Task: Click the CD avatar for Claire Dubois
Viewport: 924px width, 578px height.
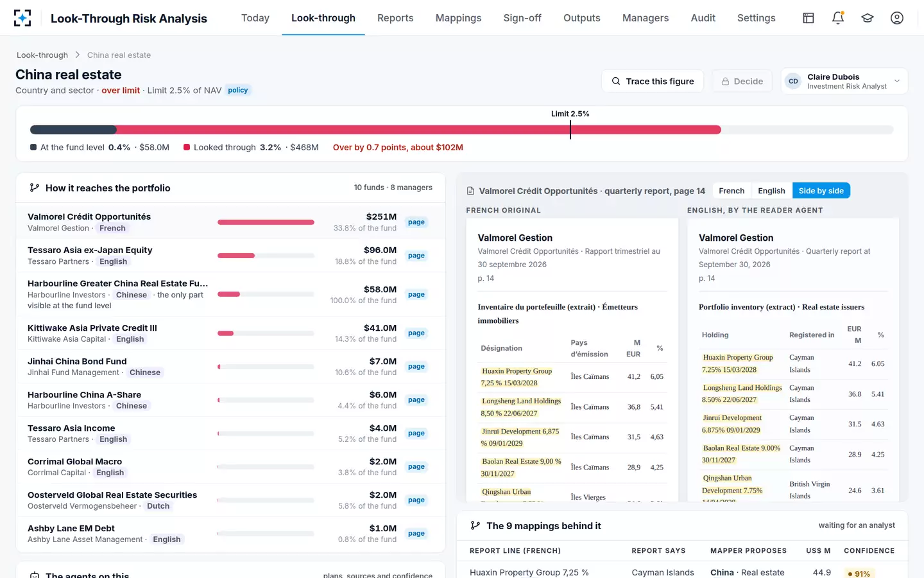Action: click(794, 82)
